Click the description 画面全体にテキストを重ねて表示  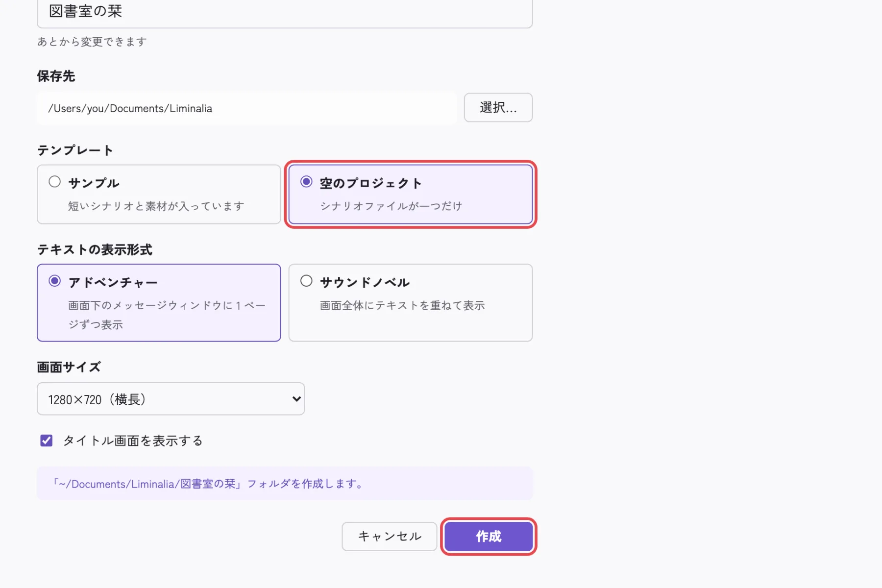[x=402, y=306]
